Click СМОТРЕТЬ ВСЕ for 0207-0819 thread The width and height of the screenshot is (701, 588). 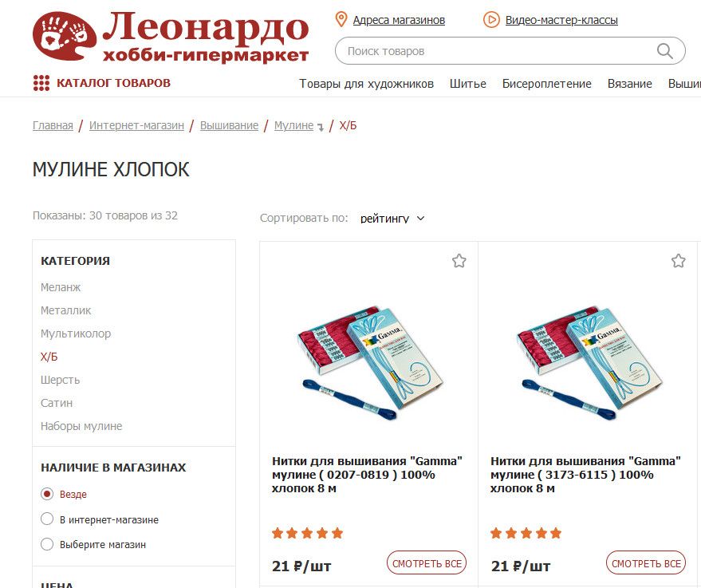click(x=427, y=563)
